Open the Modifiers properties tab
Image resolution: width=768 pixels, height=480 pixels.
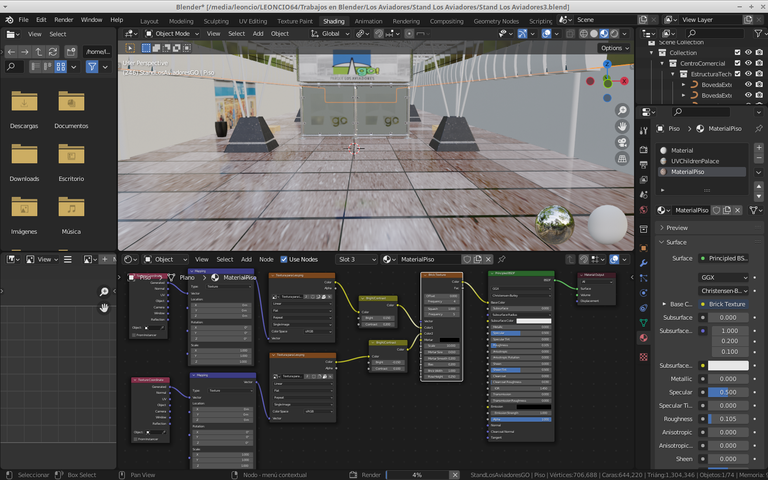(x=644, y=263)
